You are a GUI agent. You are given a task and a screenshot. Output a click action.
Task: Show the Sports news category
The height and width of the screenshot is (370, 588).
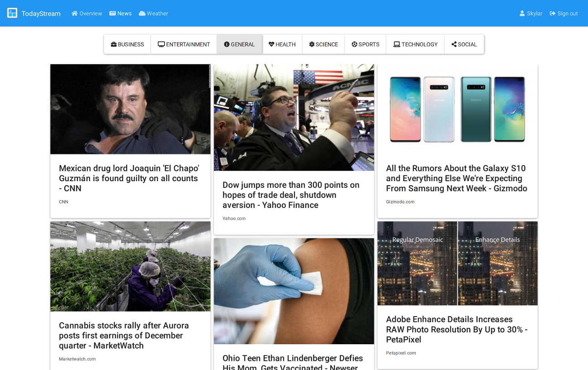[x=365, y=44]
